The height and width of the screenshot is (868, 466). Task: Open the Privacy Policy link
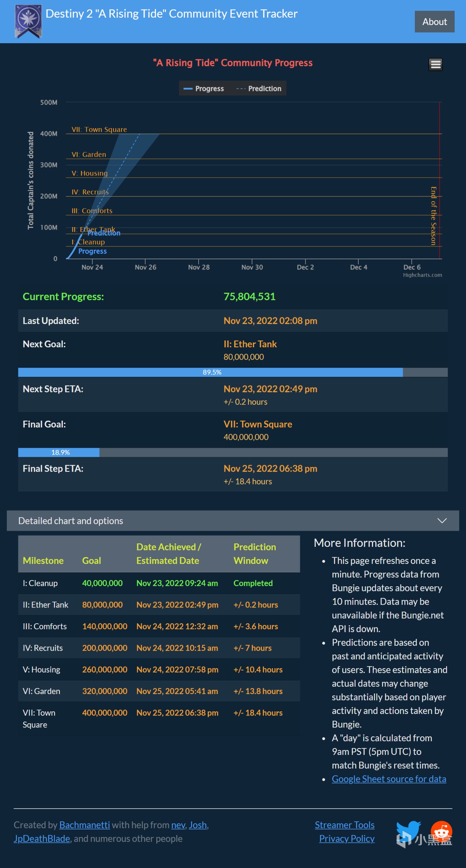[347, 838]
